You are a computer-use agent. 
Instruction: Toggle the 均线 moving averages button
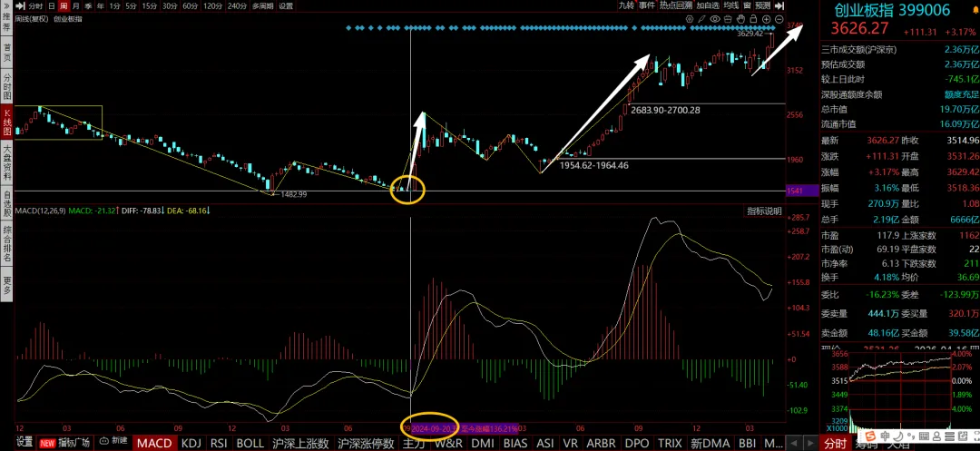pyautogui.click(x=731, y=5)
